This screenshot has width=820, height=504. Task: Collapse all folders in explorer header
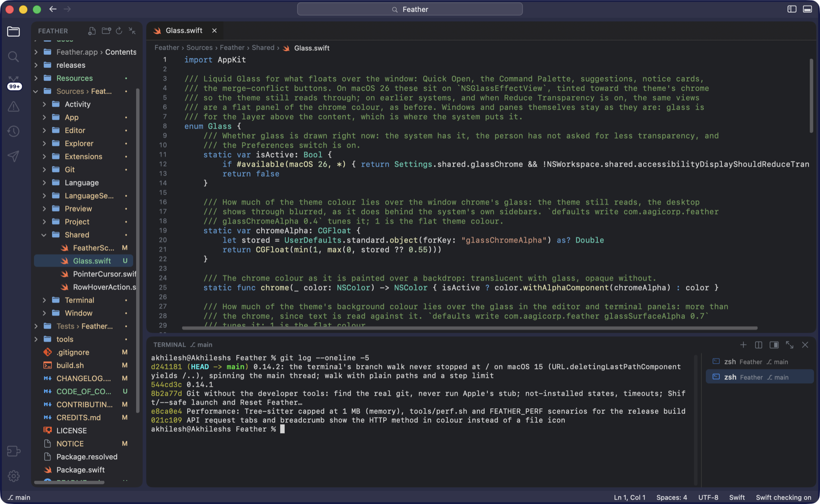(x=132, y=31)
